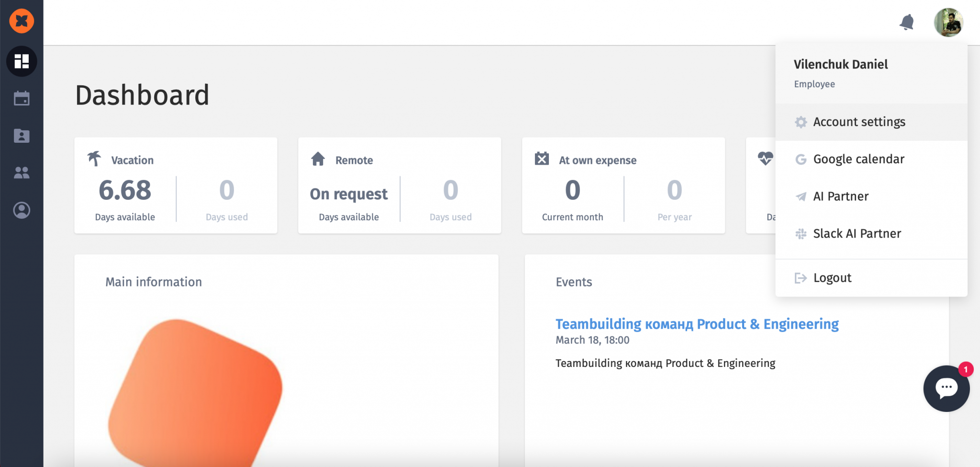
Task: Open the contact card sidebar icon
Action: tap(22, 136)
